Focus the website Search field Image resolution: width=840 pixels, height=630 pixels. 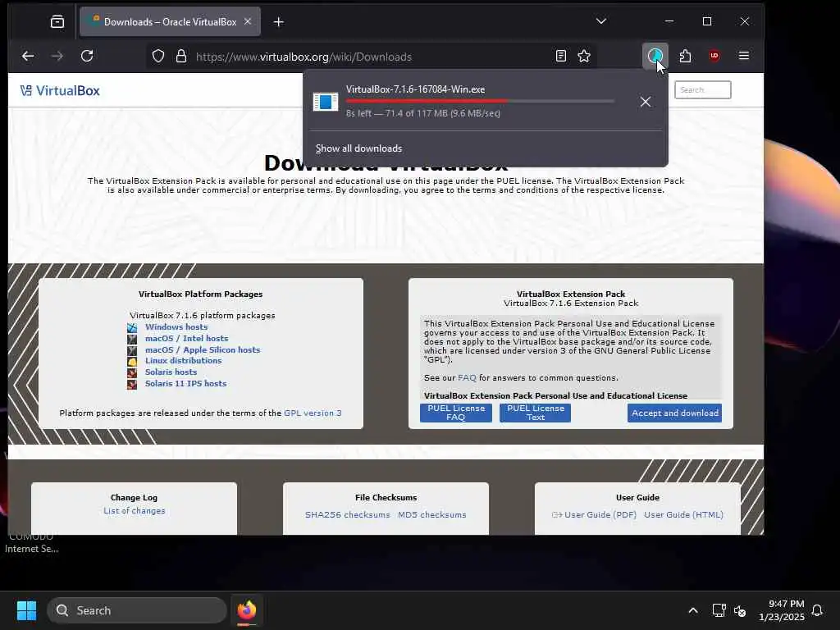pyautogui.click(x=702, y=90)
